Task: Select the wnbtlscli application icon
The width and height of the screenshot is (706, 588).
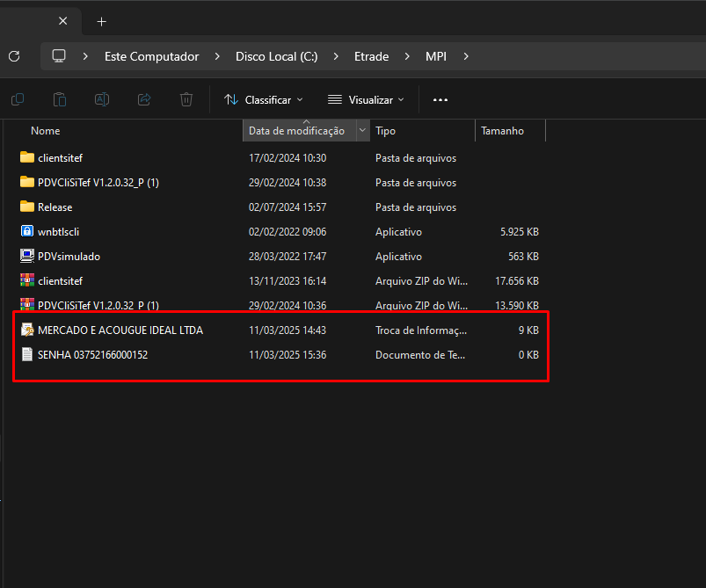Action: pos(27,232)
